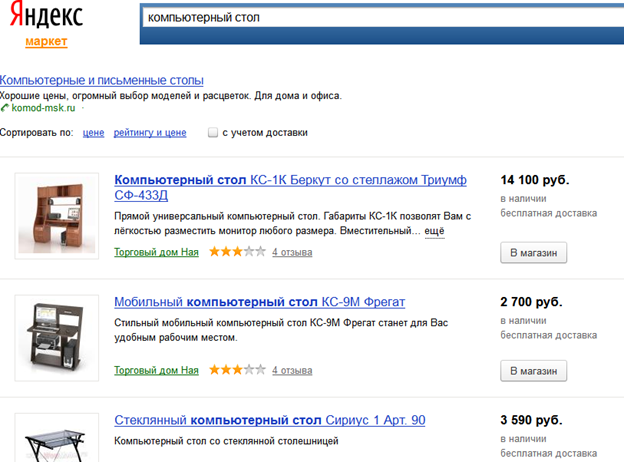Visit komod-msk.ru advertiser link
The image size is (624, 462).
point(43,108)
